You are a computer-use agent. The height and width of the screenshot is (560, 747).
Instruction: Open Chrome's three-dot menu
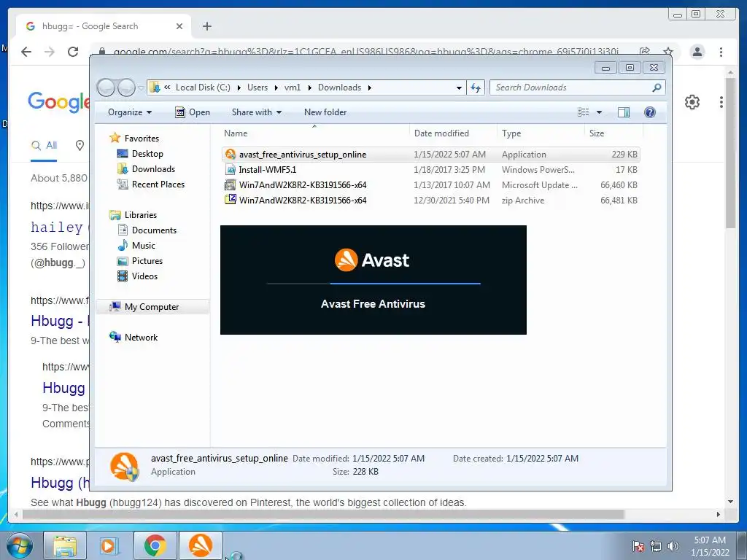coord(721,52)
